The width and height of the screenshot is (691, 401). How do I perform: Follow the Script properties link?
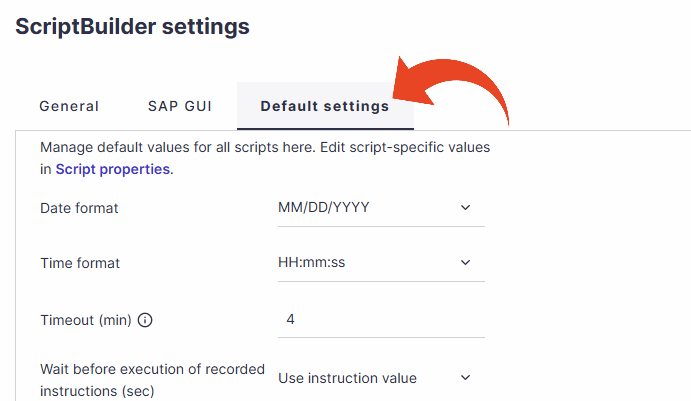tap(113, 169)
